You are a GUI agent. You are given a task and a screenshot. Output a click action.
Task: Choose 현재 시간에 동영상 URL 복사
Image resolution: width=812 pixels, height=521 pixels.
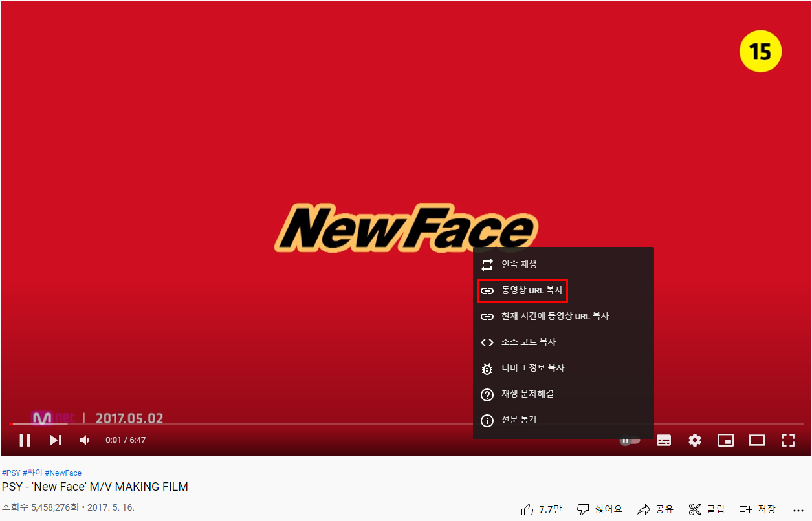(564, 316)
